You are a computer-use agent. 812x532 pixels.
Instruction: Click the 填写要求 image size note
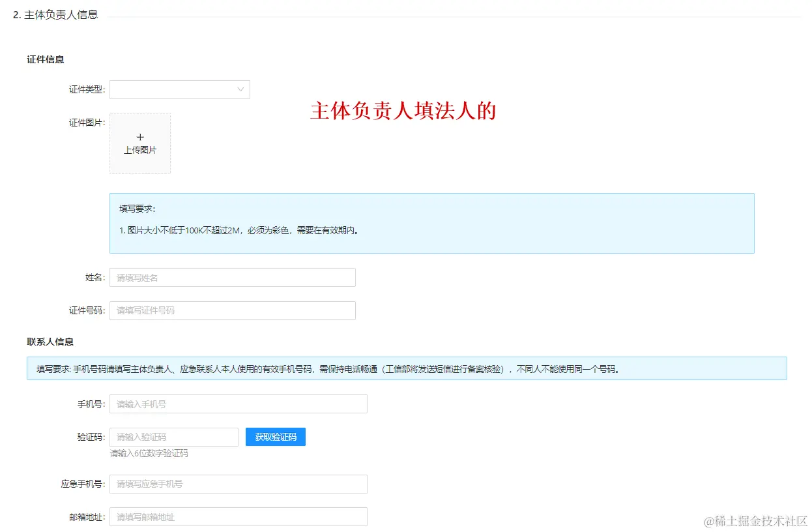(432, 223)
